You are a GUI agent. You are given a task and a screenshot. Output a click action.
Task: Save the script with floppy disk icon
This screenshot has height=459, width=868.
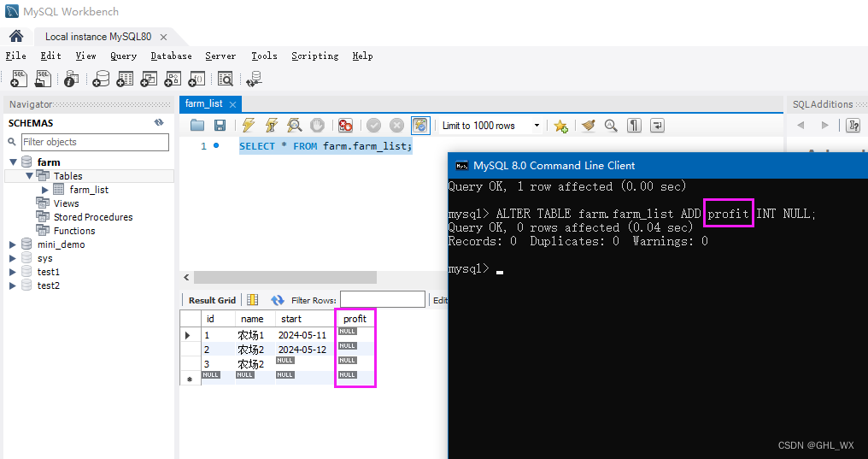[x=220, y=126]
